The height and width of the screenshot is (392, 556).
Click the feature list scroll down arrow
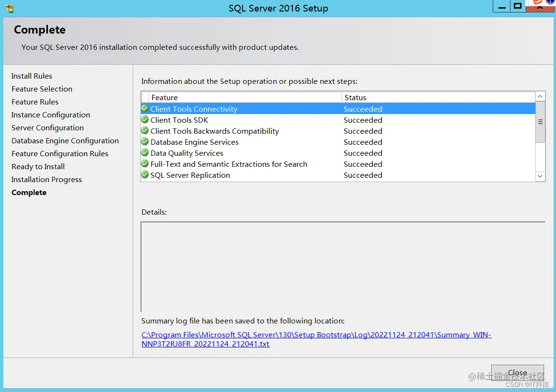click(x=540, y=176)
